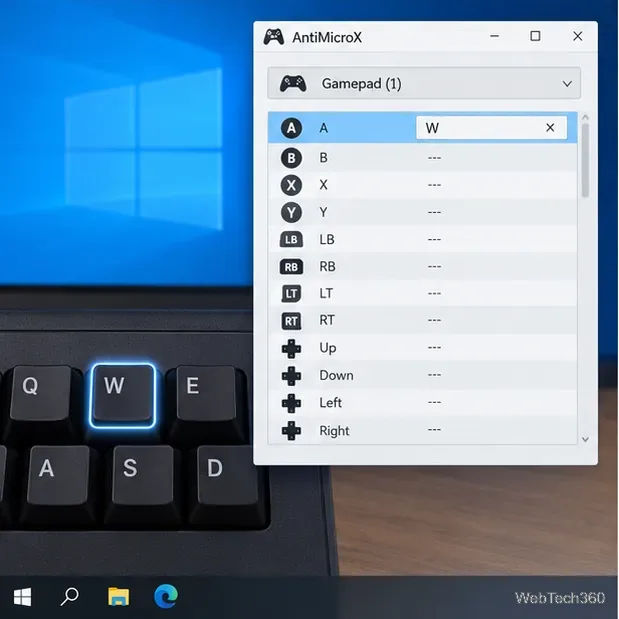Click the D-pad icon beside Down

(x=291, y=376)
